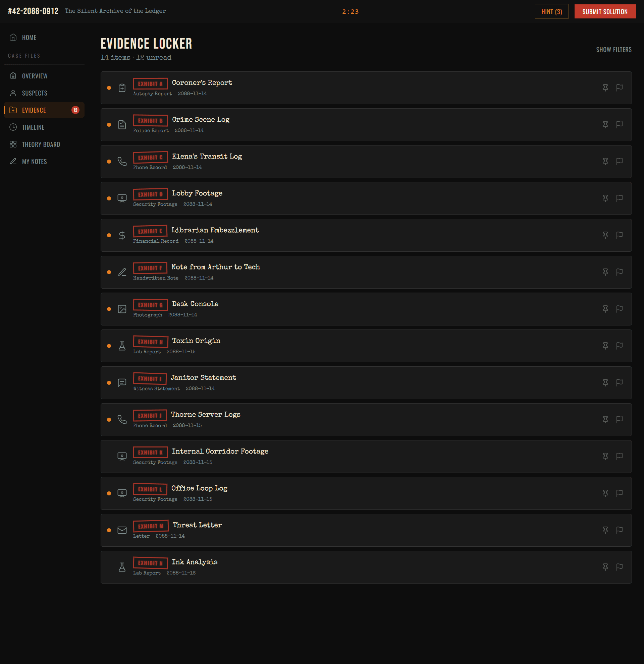Open the Timeline section

point(33,127)
